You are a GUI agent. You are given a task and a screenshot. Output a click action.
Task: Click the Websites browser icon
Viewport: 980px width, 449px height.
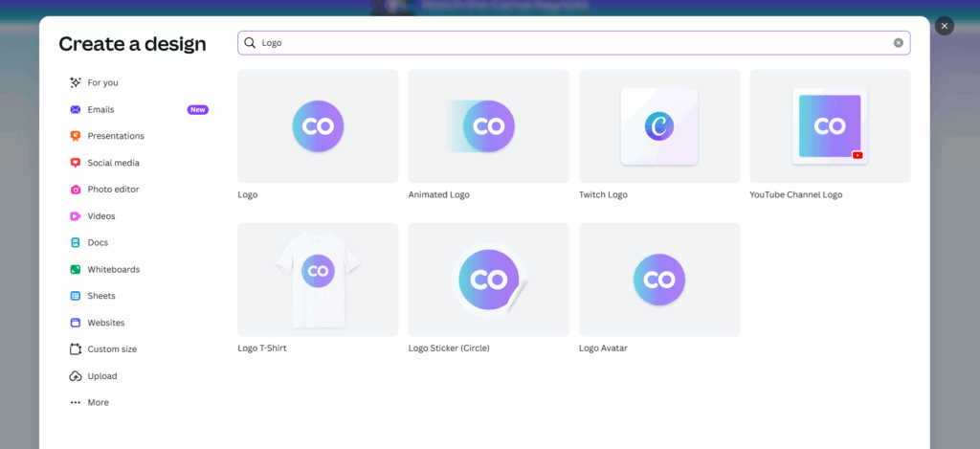(x=76, y=323)
